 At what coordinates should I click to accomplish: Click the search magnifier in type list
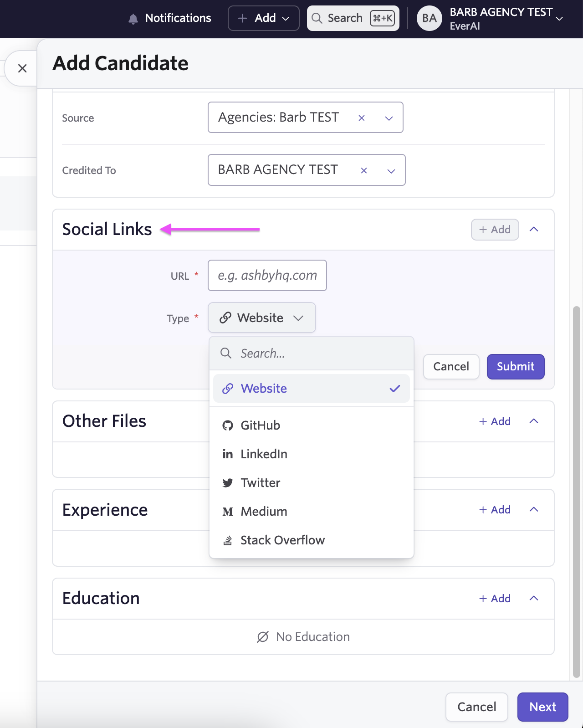click(x=226, y=353)
